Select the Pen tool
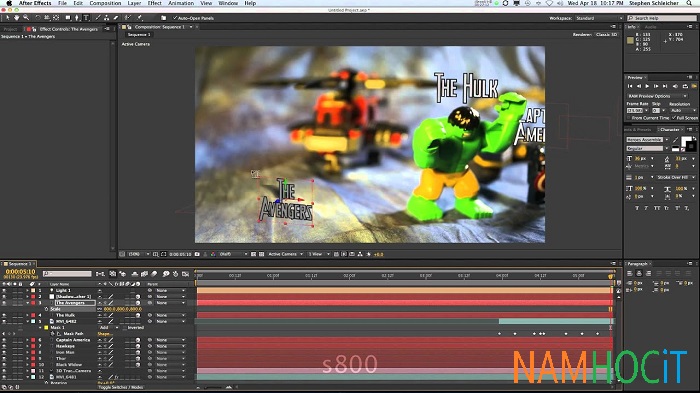Image resolution: width=700 pixels, height=393 pixels. point(77,18)
